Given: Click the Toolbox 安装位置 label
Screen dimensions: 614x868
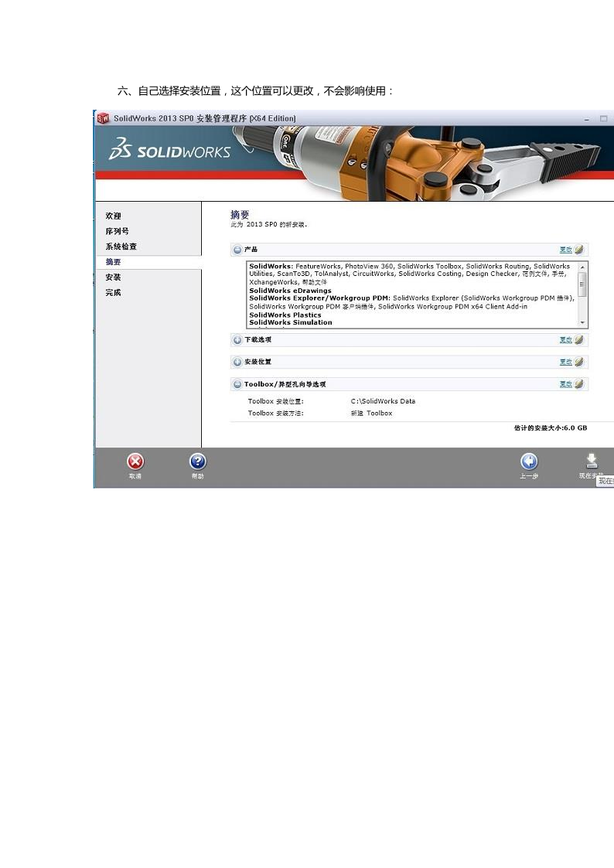Looking at the screenshot, I should pyautogui.click(x=276, y=401).
